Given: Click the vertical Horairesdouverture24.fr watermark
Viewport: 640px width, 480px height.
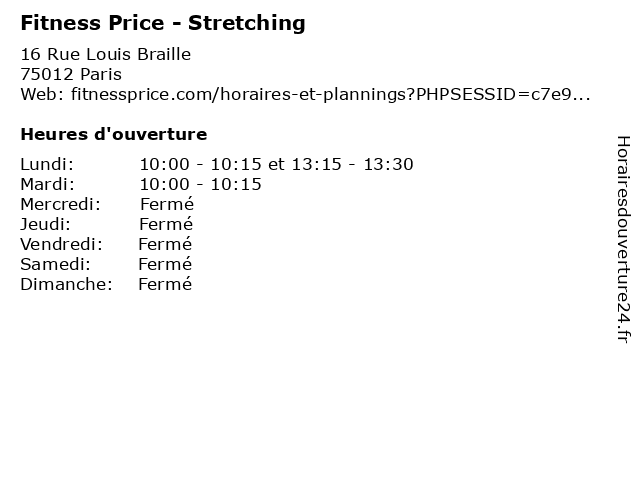Looking at the screenshot, I should point(623,240).
